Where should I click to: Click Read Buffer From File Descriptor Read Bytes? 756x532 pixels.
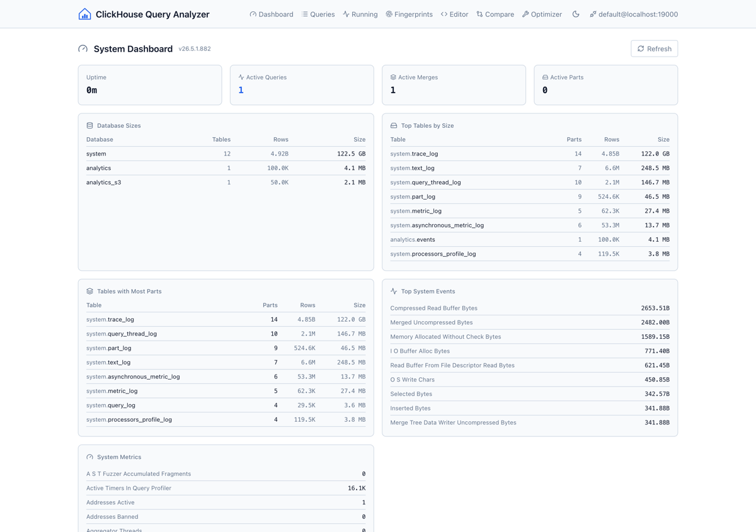coord(530,365)
